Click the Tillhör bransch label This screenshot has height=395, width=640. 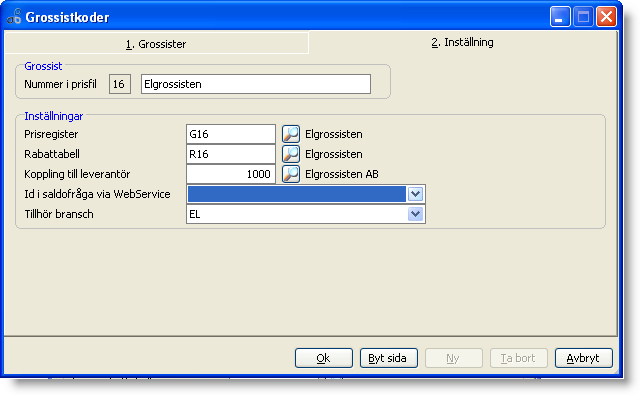59,214
